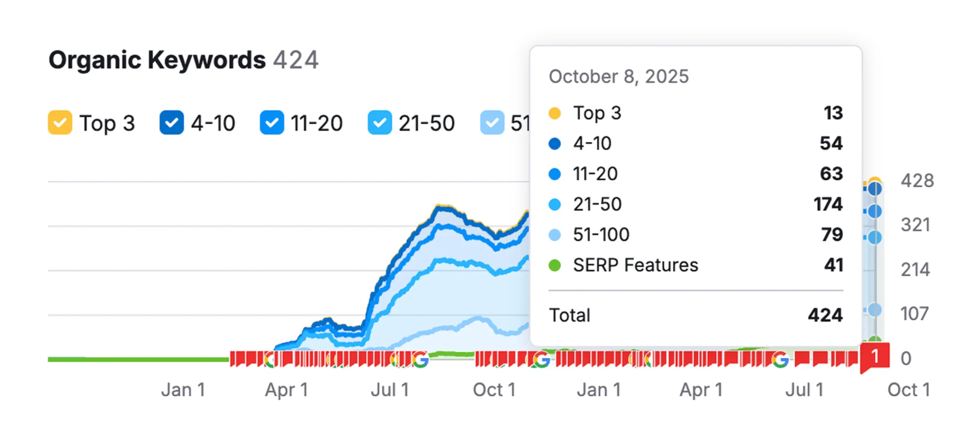Click the yellow Top 3 legend dot in tooltip
This screenshot has width=980, height=441.
pos(554,113)
